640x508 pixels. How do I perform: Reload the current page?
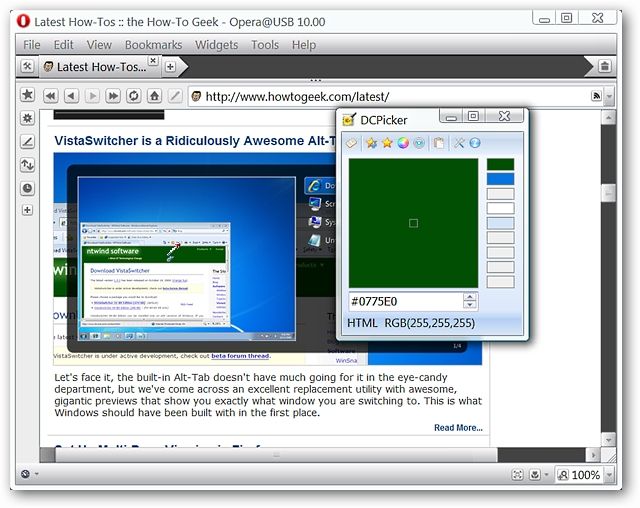[x=133, y=96]
